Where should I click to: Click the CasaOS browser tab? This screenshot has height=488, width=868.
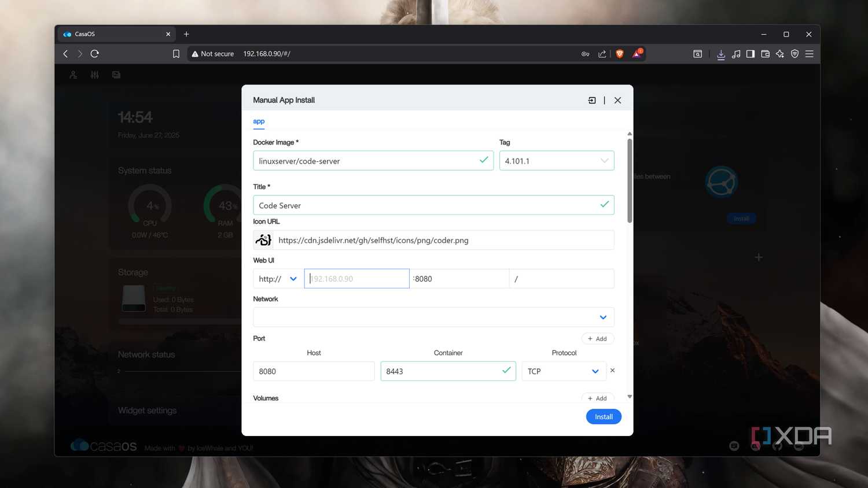point(117,34)
